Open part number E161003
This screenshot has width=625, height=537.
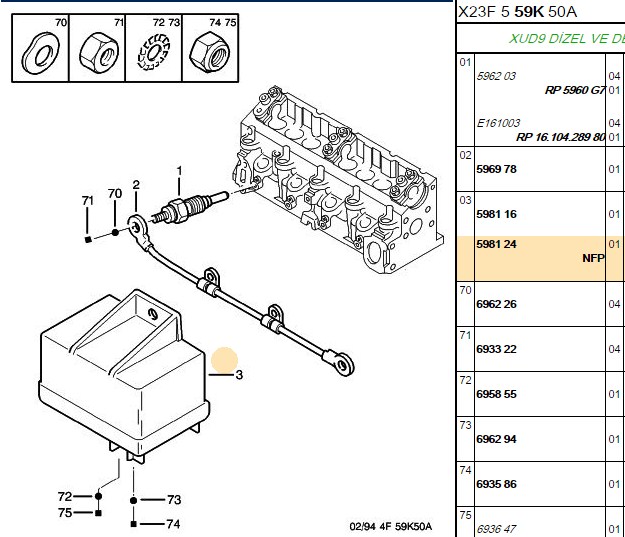(498, 123)
